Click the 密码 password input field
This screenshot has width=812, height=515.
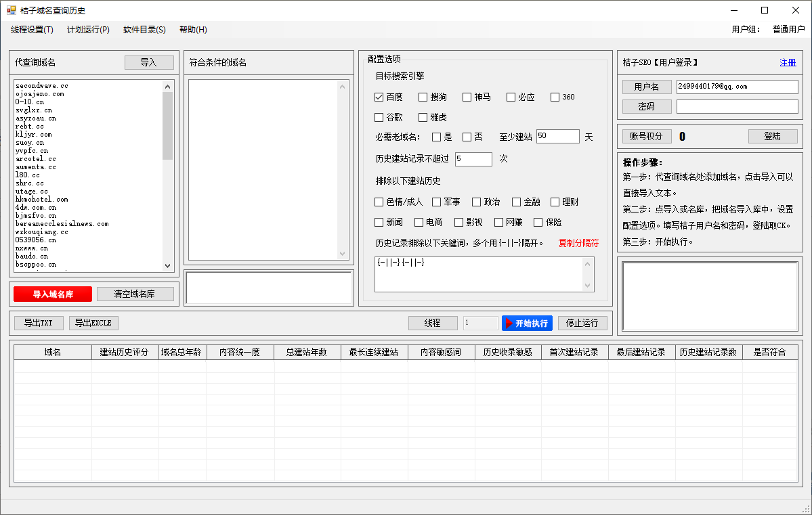coord(737,106)
